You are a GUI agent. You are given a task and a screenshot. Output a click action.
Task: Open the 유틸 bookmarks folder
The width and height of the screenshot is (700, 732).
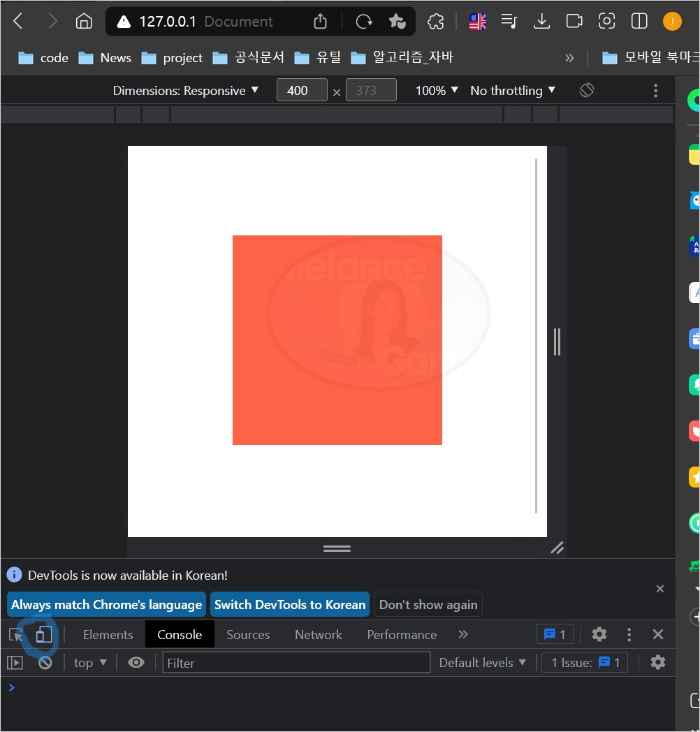tap(318, 58)
